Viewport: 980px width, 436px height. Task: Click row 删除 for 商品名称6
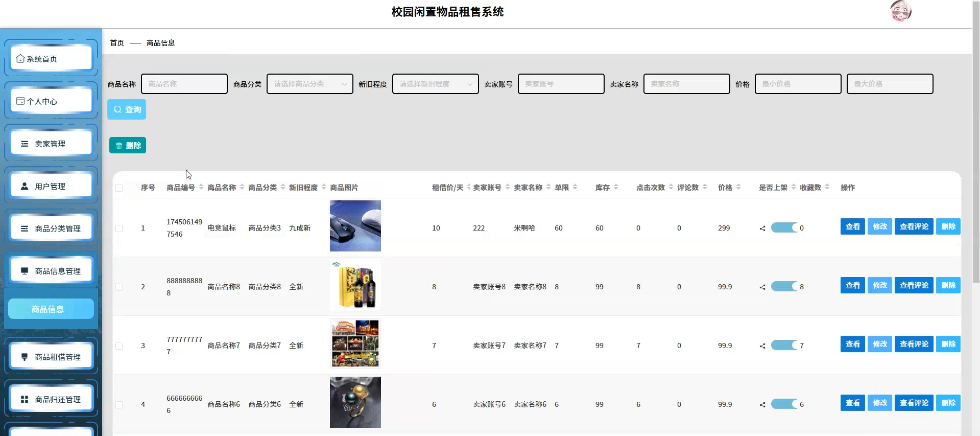click(948, 403)
